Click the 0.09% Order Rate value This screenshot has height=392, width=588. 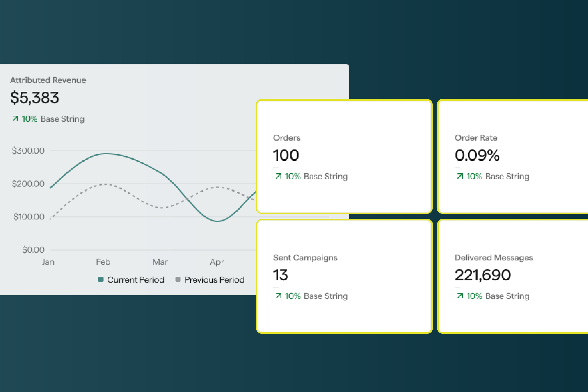(477, 155)
